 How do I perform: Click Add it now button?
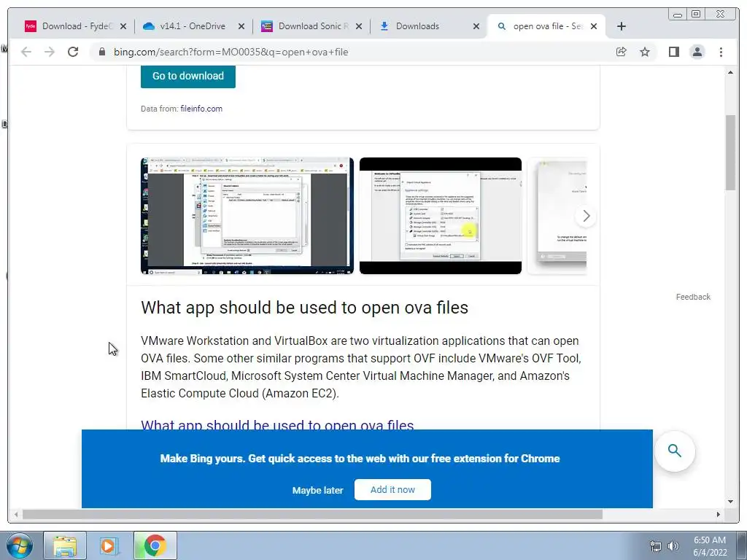pyautogui.click(x=392, y=489)
